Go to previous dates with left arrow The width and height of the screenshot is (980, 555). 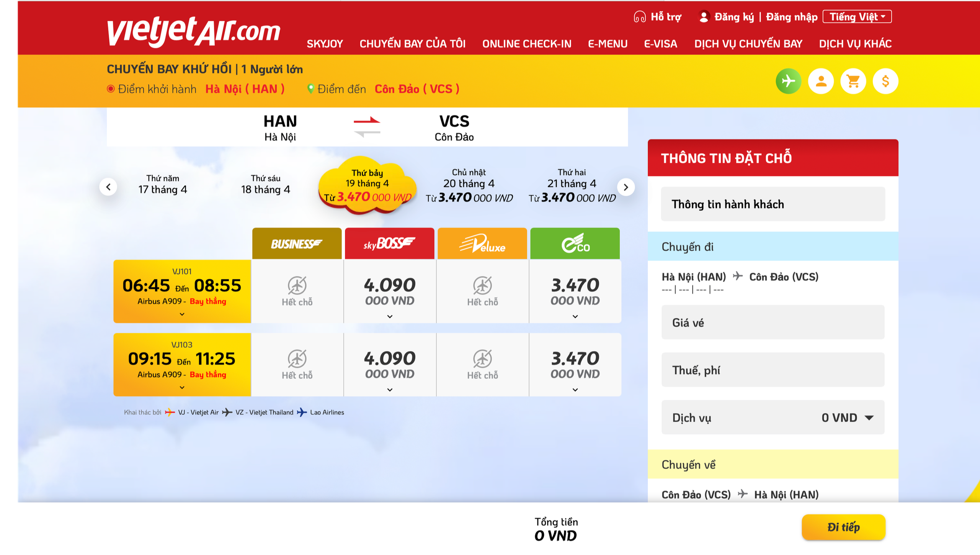[x=108, y=187]
